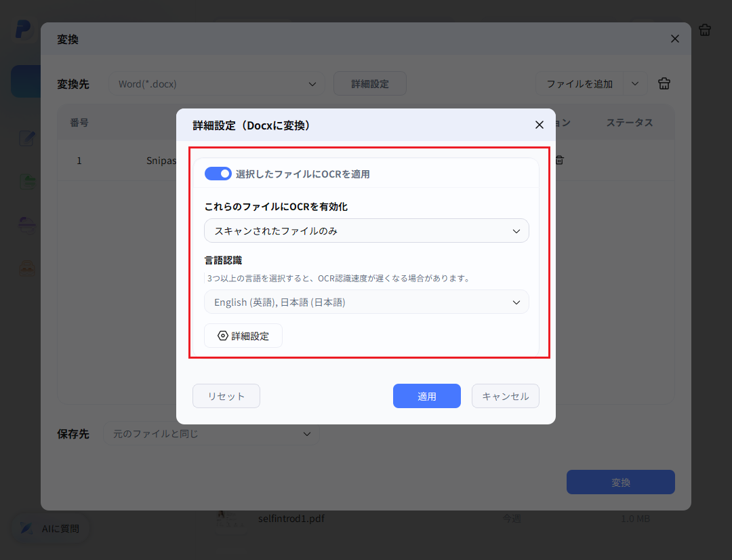The image size is (732, 560).
Task: Click trash icon next to ファイルを追加
Action: (664, 83)
